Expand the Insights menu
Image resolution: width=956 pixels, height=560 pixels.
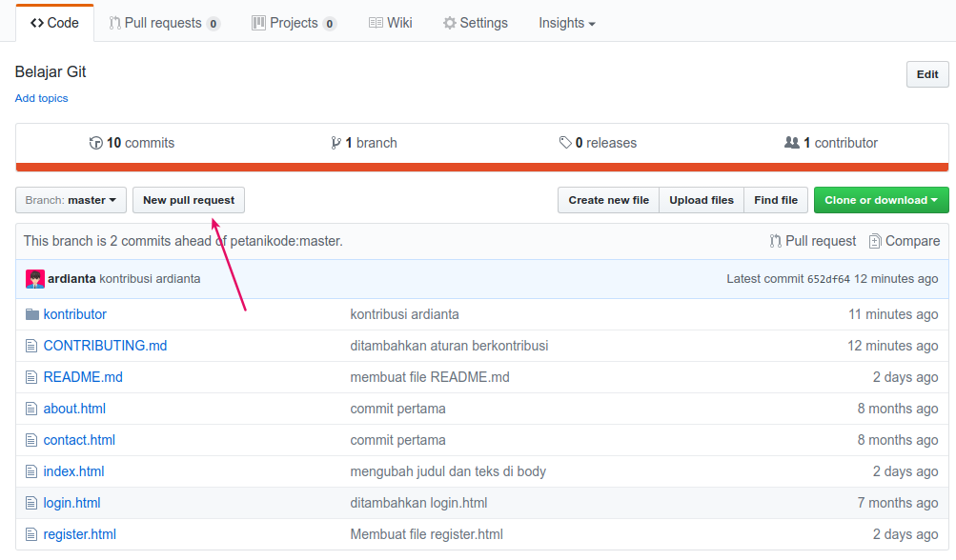click(566, 22)
